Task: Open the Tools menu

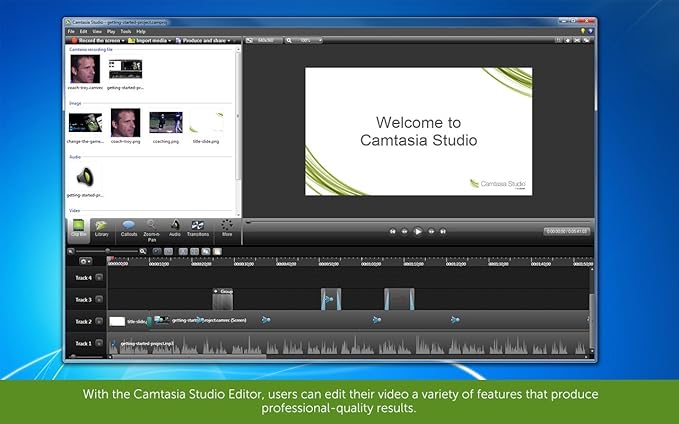Action: (125, 31)
